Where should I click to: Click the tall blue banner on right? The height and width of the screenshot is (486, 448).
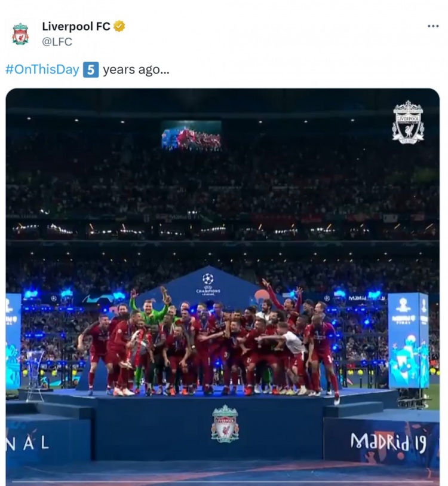408,340
